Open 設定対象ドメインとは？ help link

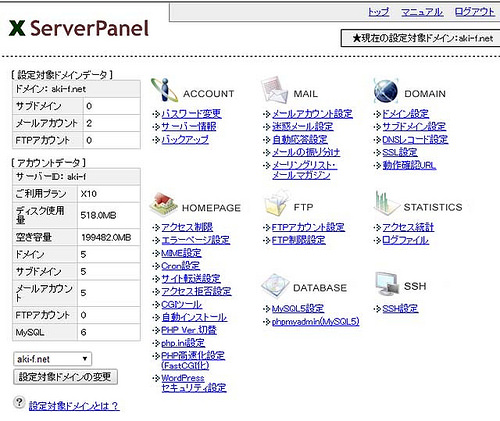pos(74,406)
